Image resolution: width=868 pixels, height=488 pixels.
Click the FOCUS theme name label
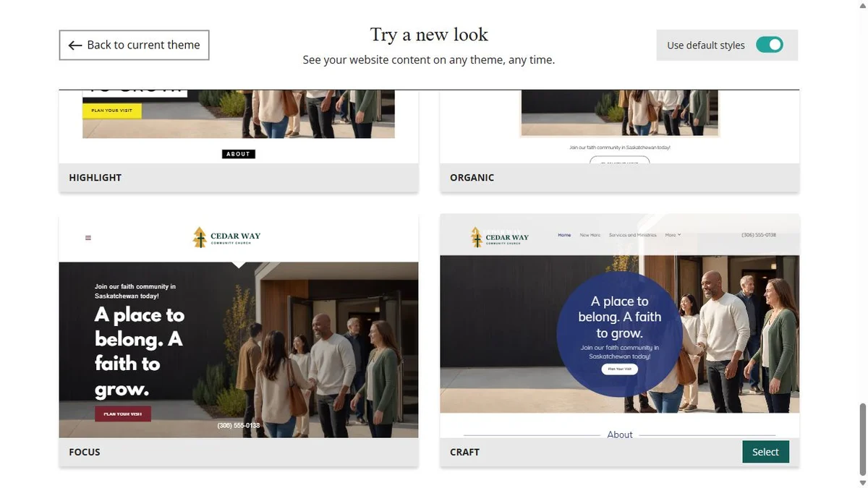tap(85, 452)
